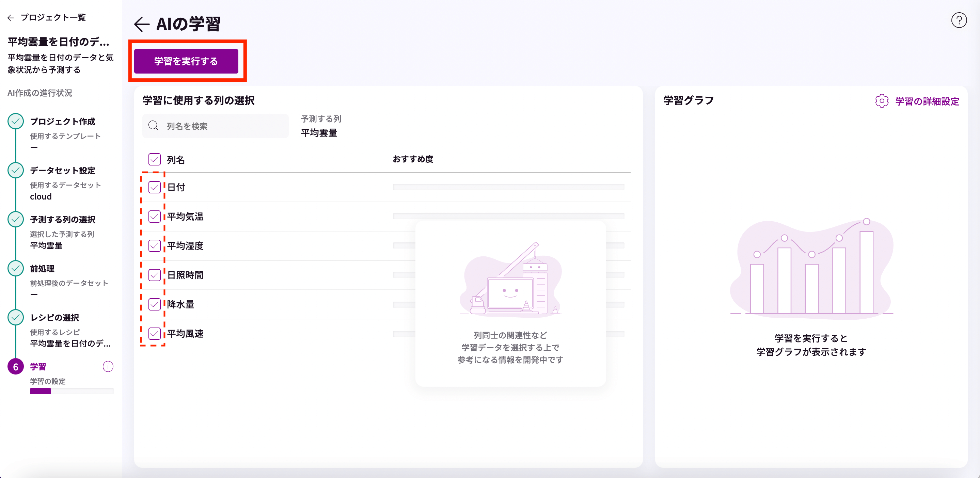The image size is (980, 478).
Task: Open the 学習の詳細設定 link
Action: point(927,101)
